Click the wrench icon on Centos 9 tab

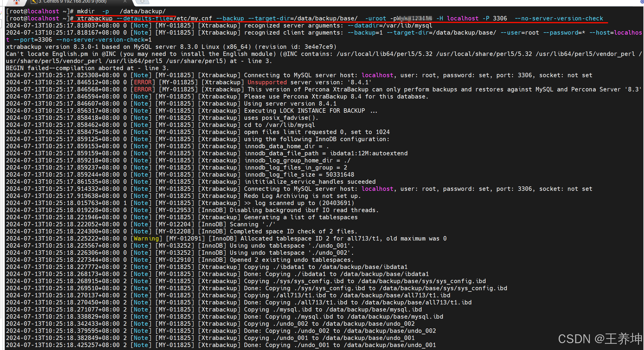34,1
